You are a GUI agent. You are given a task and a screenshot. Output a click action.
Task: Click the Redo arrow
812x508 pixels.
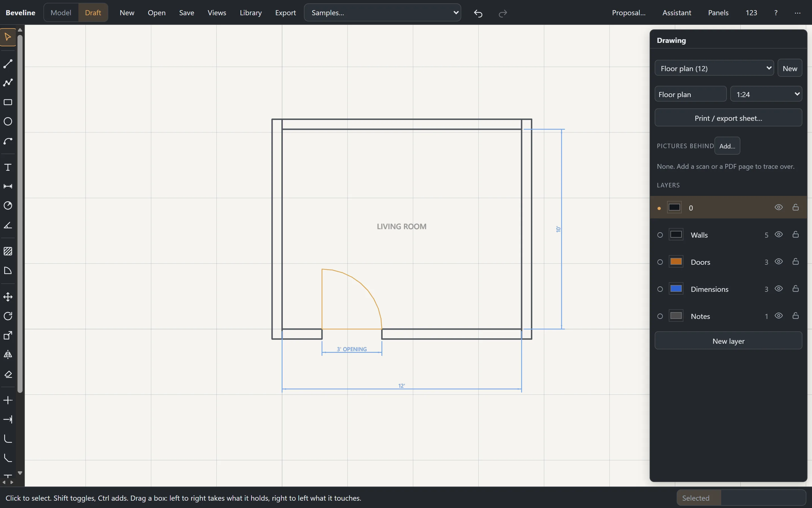(x=503, y=13)
